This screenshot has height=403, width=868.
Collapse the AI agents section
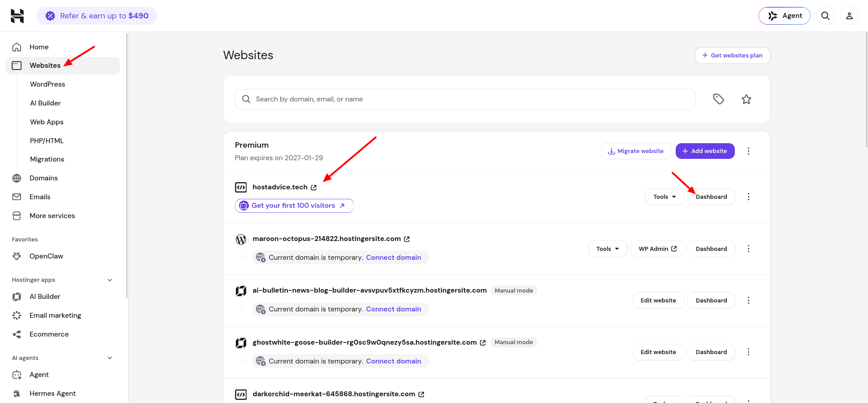tap(110, 358)
